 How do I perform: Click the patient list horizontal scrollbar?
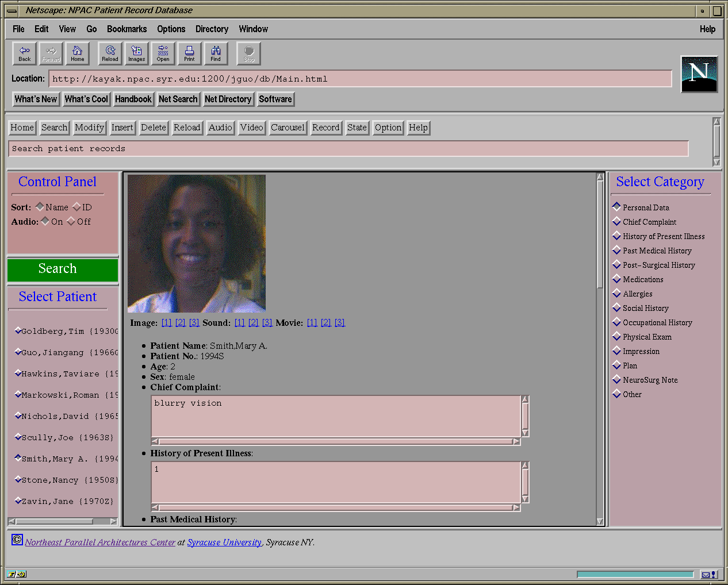click(63, 521)
